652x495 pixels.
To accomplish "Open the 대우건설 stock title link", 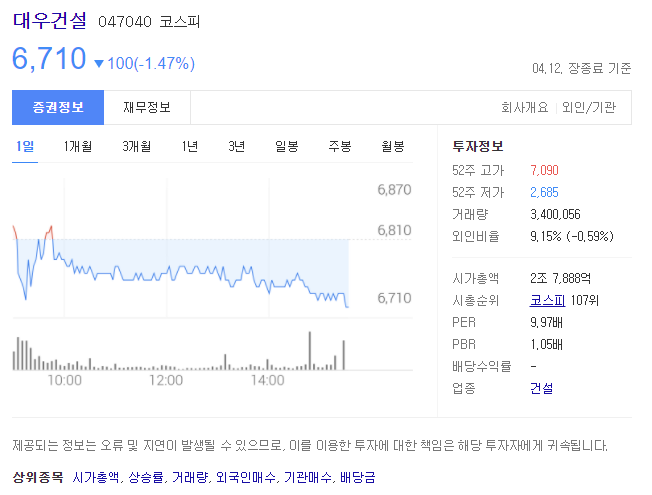I will click(x=49, y=20).
